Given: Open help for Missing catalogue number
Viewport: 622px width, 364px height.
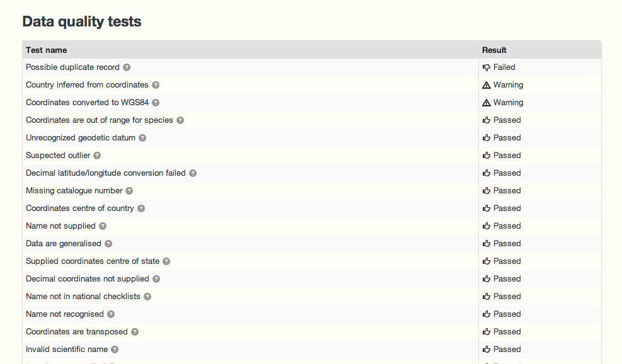Looking at the screenshot, I should point(129,190).
